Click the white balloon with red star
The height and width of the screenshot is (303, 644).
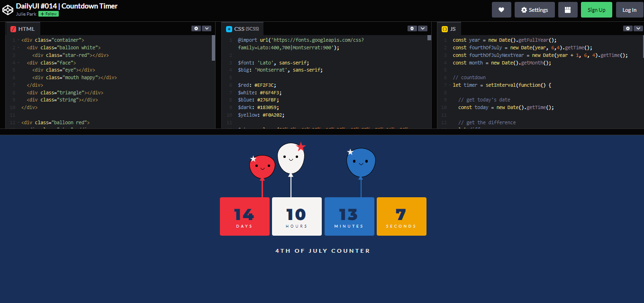291,158
